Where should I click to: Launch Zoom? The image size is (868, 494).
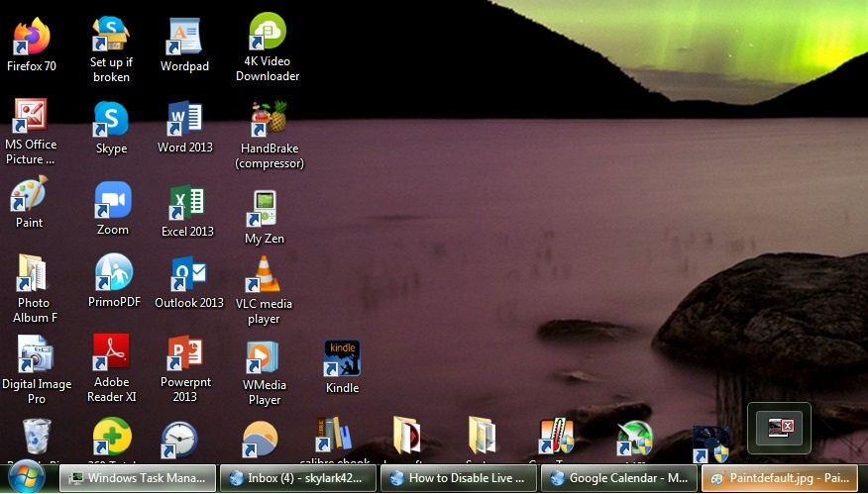(x=113, y=209)
